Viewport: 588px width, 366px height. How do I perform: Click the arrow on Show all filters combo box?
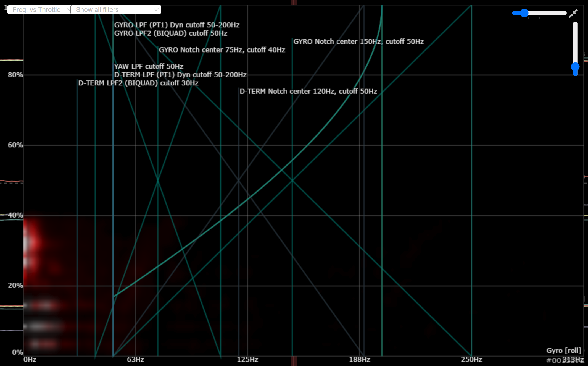click(x=156, y=10)
